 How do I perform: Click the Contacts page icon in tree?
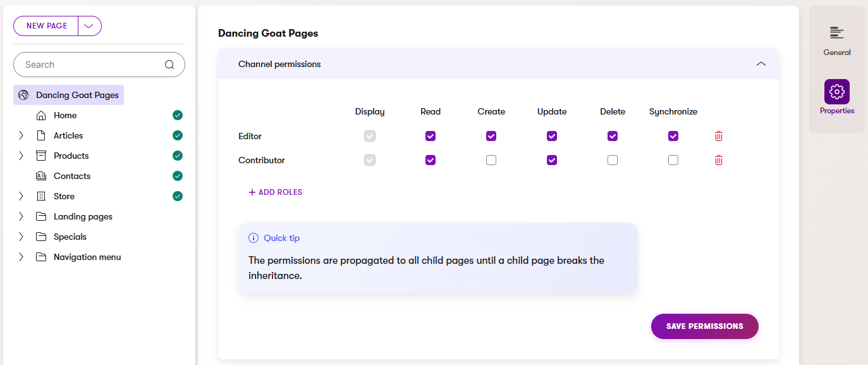(x=41, y=176)
